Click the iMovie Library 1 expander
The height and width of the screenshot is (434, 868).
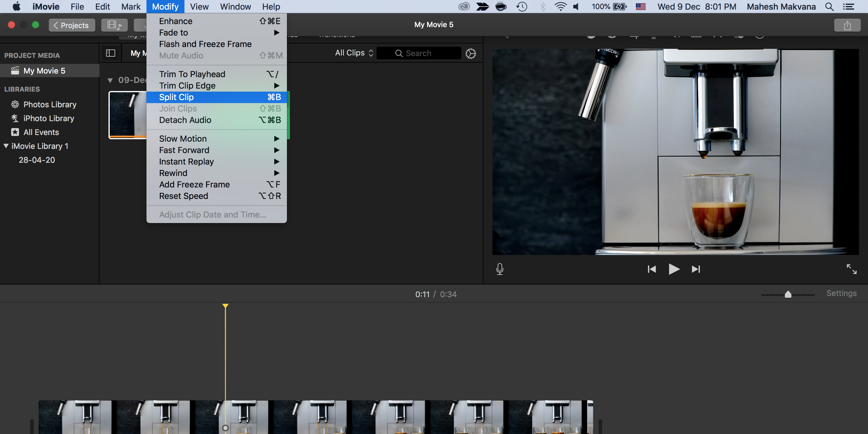coord(5,146)
